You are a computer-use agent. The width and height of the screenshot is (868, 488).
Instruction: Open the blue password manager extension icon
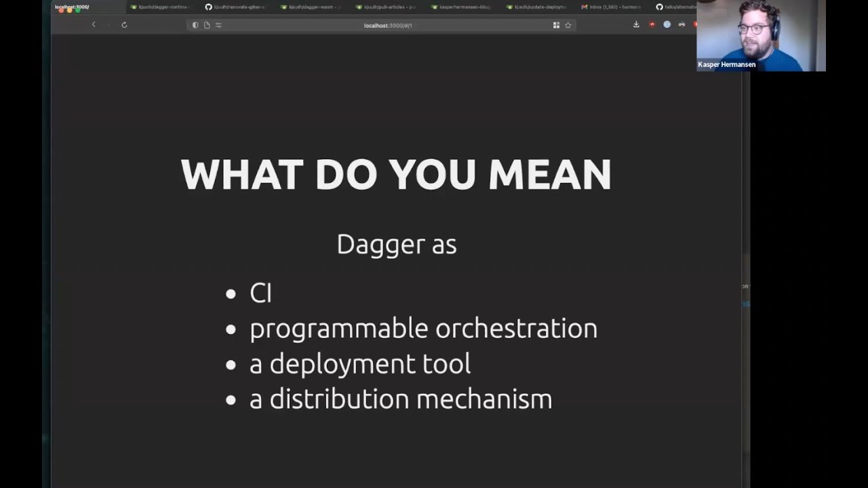point(667,24)
